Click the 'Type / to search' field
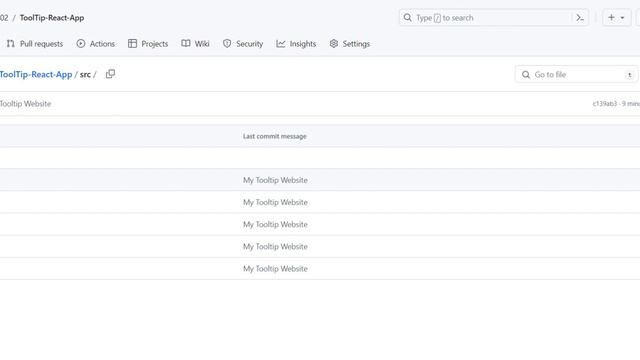This screenshot has height=360, width=640. [x=493, y=18]
